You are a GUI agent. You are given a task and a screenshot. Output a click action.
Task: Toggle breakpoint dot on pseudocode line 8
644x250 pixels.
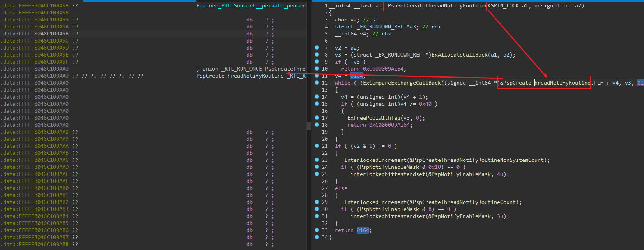[317, 54]
